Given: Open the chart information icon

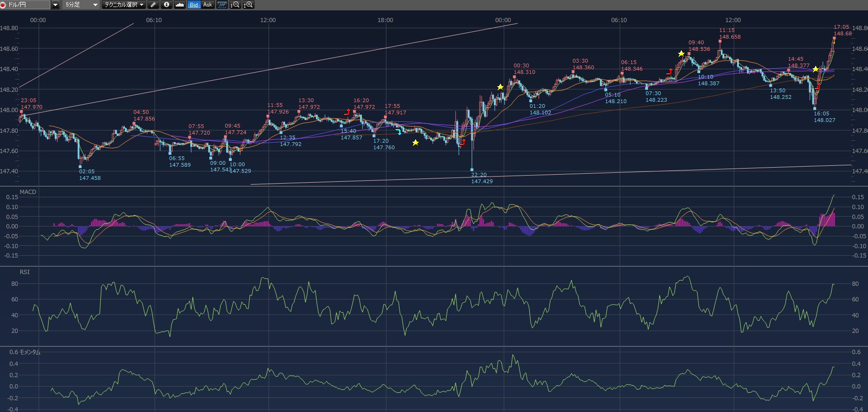Looking at the screenshot, I should pos(166,5).
